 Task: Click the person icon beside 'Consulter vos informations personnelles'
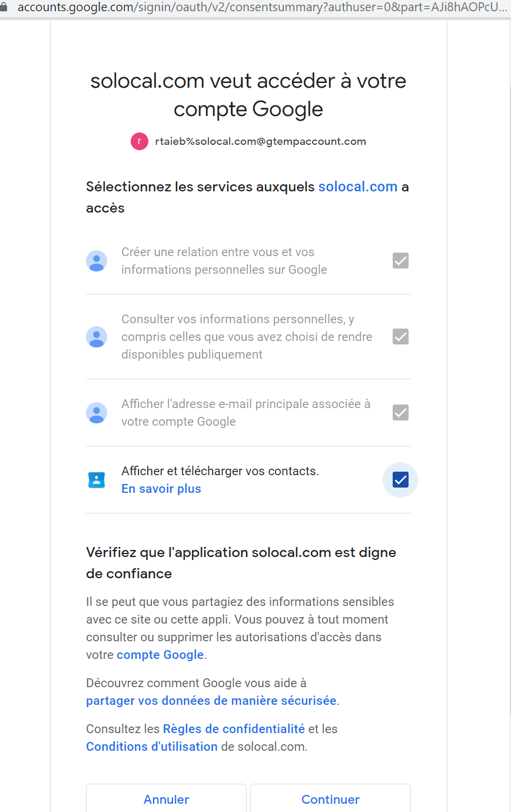(x=97, y=337)
